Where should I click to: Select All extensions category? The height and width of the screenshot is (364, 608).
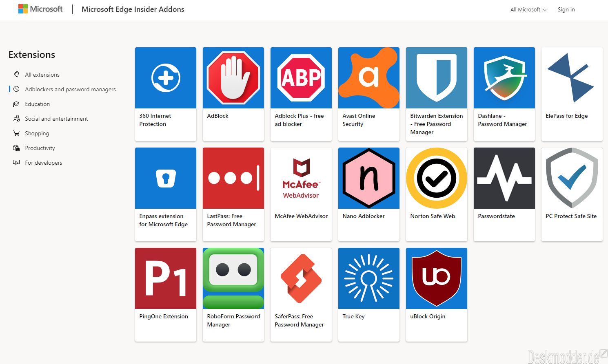42,75
